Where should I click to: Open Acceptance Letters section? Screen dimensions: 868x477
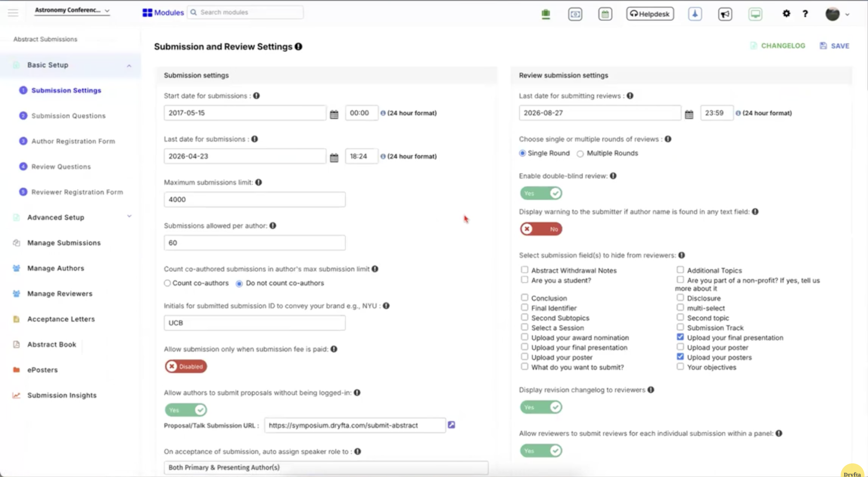[61, 319]
